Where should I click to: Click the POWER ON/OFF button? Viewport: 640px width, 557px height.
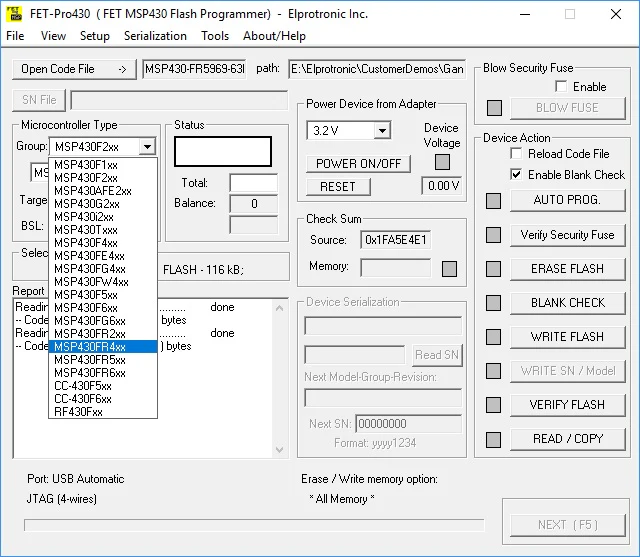[358, 163]
